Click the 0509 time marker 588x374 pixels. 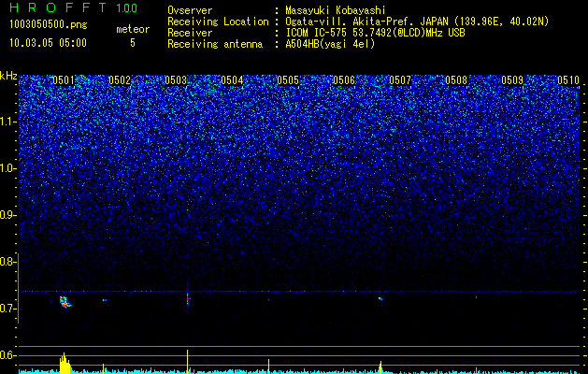click(x=512, y=80)
